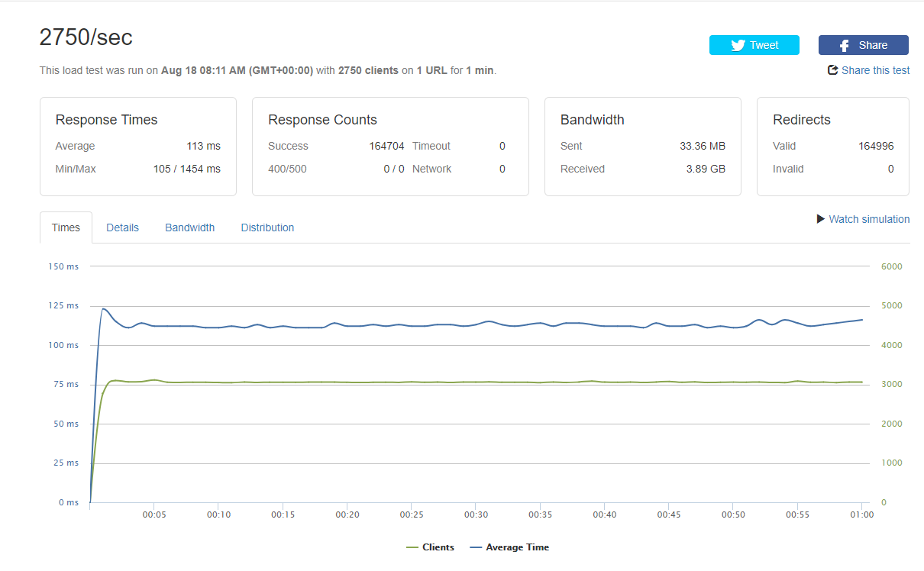Click the Response Times panel heading
924x571 pixels.
tap(106, 120)
